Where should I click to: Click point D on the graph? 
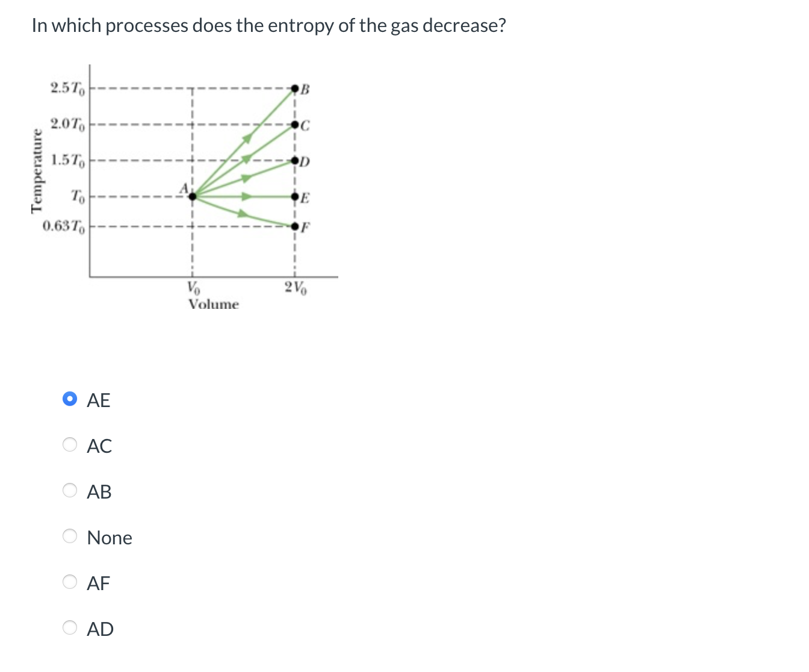click(x=296, y=161)
